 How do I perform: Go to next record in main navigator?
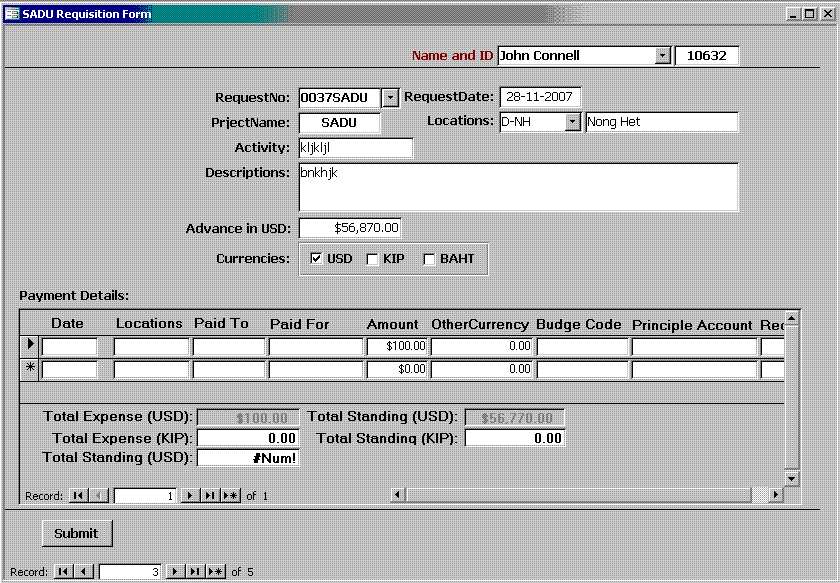click(175, 572)
